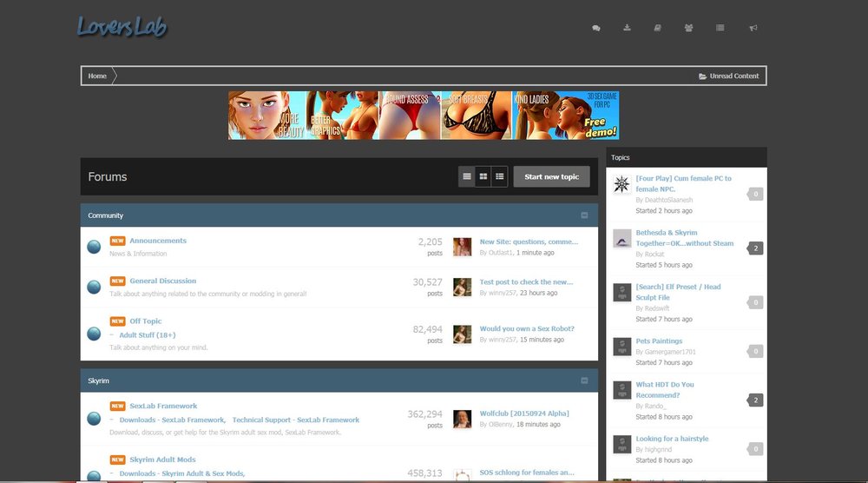Open the members group icon in header
The height and width of the screenshot is (483, 868).
(x=688, y=28)
